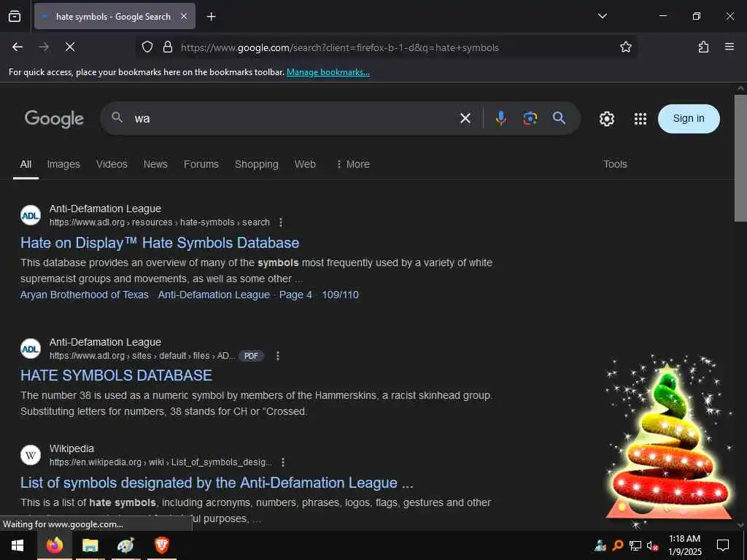
Task: Expand the list all tabs chevron
Action: [x=602, y=16]
